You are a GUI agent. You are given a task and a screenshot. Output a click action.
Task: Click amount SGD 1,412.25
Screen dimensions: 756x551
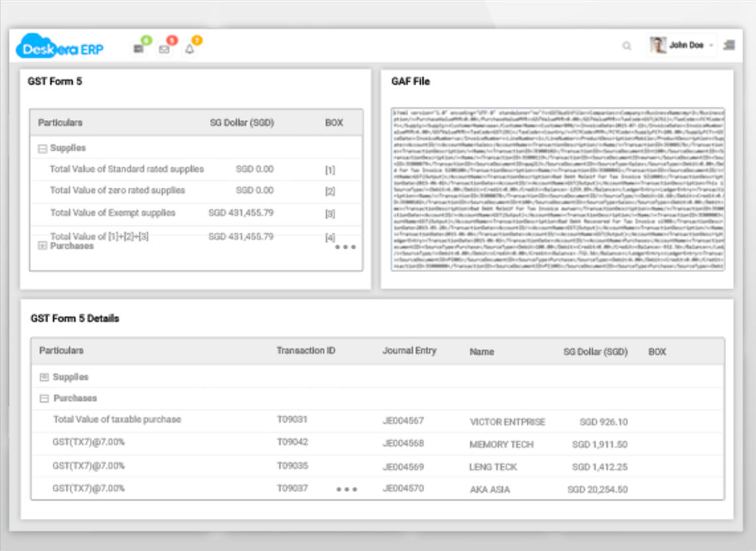click(600, 467)
